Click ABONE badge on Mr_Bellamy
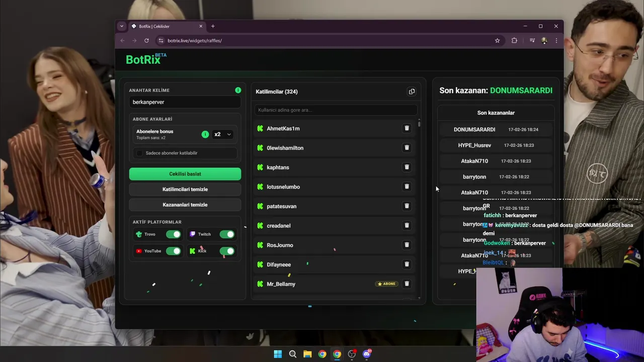This screenshot has height=362, width=644. coord(387,284)
